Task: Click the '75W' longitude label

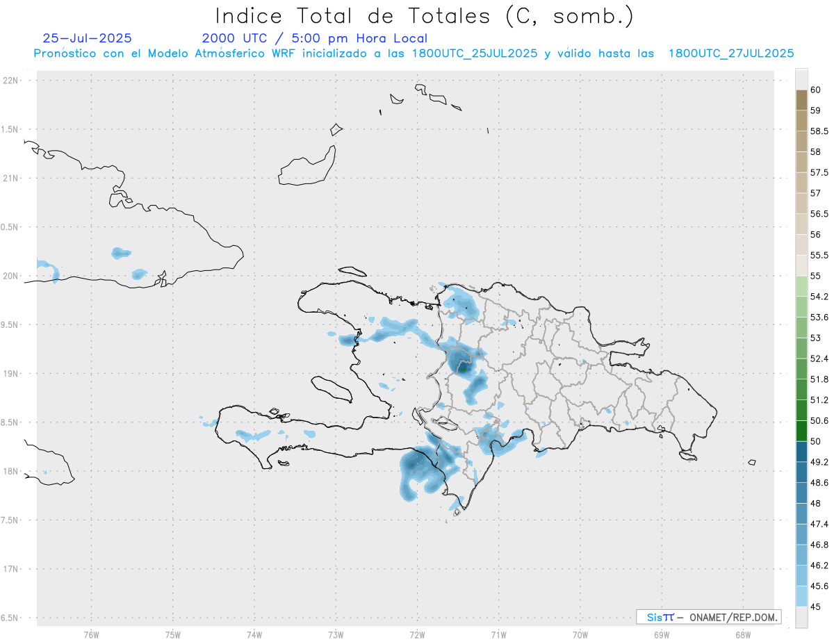Action: click(x=173, y=635)
